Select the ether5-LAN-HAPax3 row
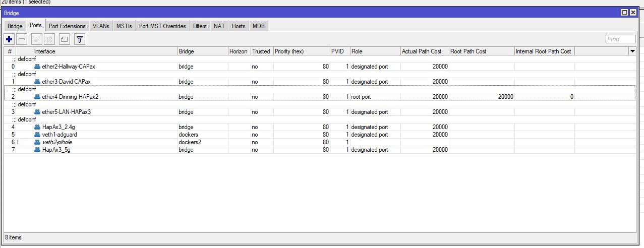644x248 pixels. (320, 112)
